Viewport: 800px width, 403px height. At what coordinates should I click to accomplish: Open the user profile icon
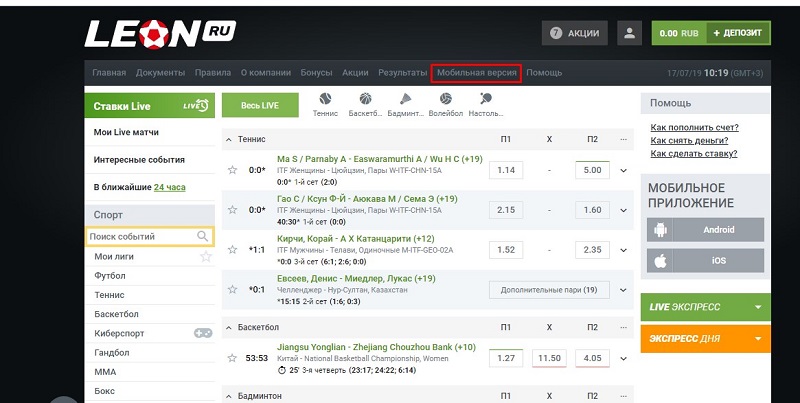coord(629,33)
